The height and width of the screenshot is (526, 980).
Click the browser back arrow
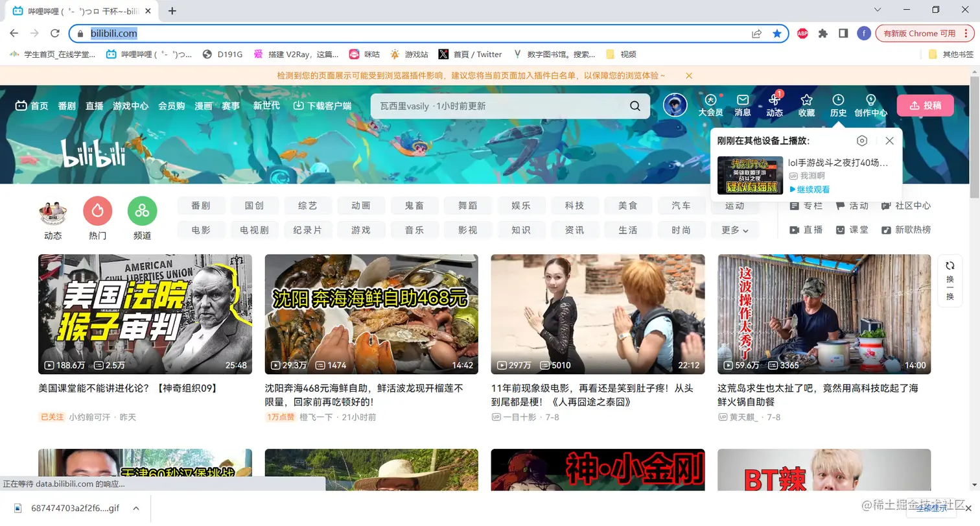pyautogui.click(x=15, y=34)
